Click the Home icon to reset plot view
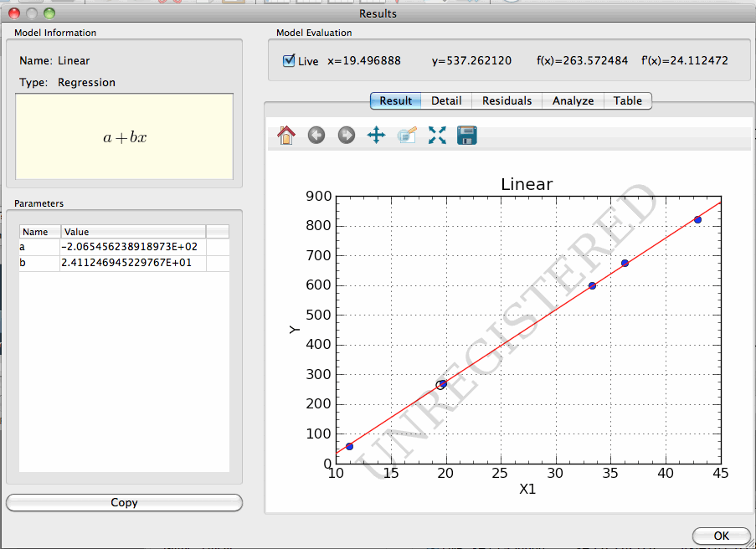This screenshot has height=549, width=756. coord(286,135)
